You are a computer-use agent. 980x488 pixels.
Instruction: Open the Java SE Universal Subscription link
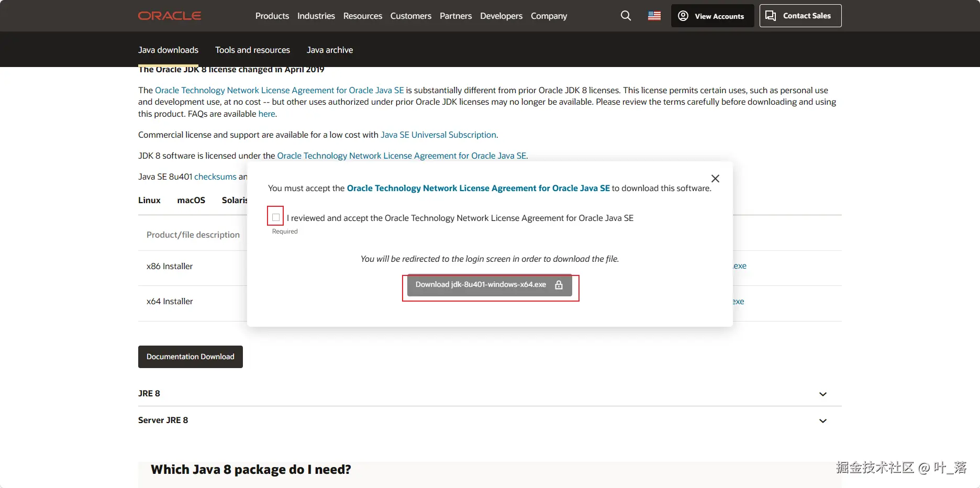tap(438, 135)
